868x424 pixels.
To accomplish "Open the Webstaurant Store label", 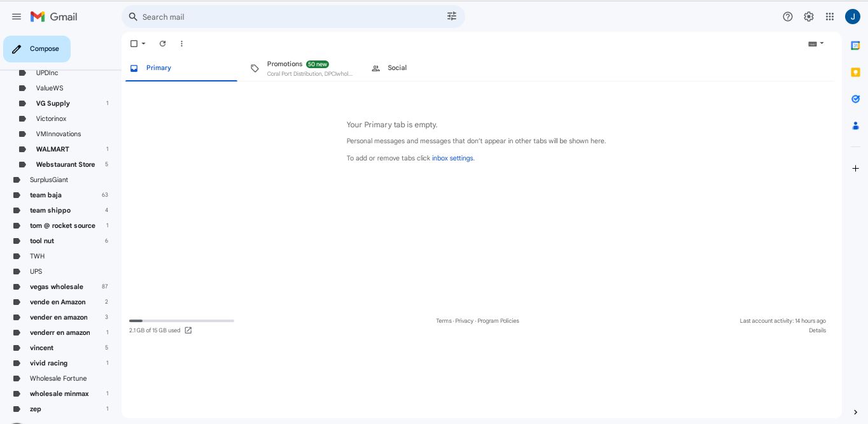I will tap(66, 164).
